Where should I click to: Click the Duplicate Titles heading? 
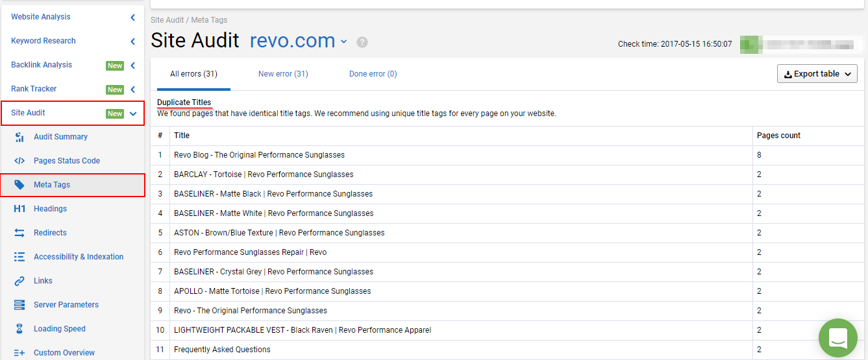tap(184, 102)
